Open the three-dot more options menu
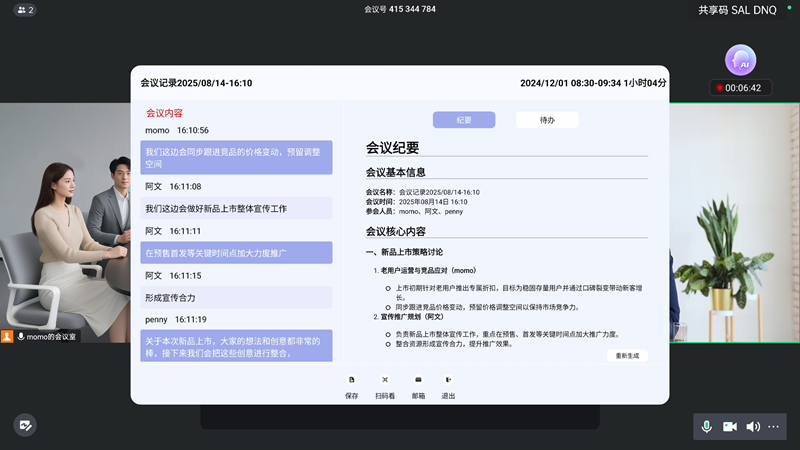The height and width of the screenshot is (450, 800). point(773,426)
